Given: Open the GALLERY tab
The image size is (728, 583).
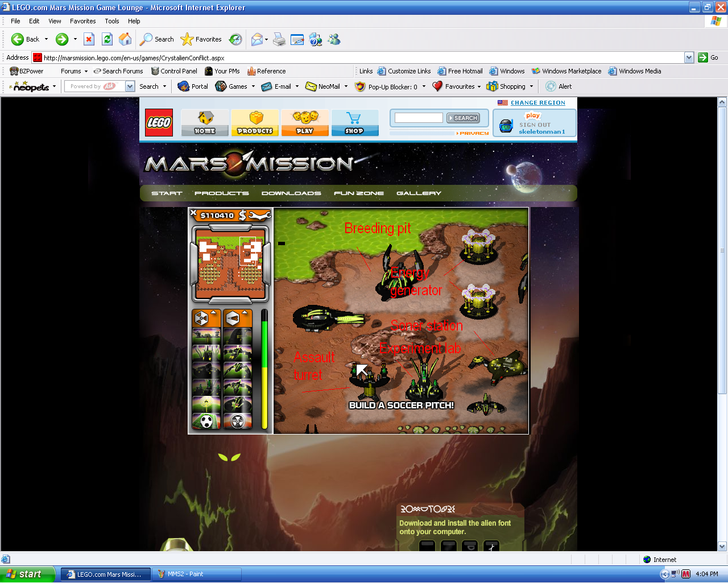Looking at the screenshot, I should pyautogui.click(x=419, y=193).
